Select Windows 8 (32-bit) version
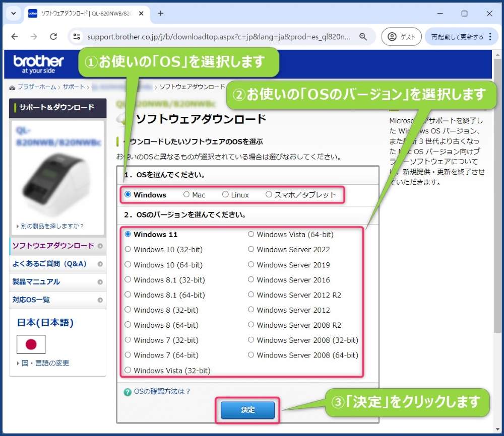The image size is (504, 436). click(128, 310)
